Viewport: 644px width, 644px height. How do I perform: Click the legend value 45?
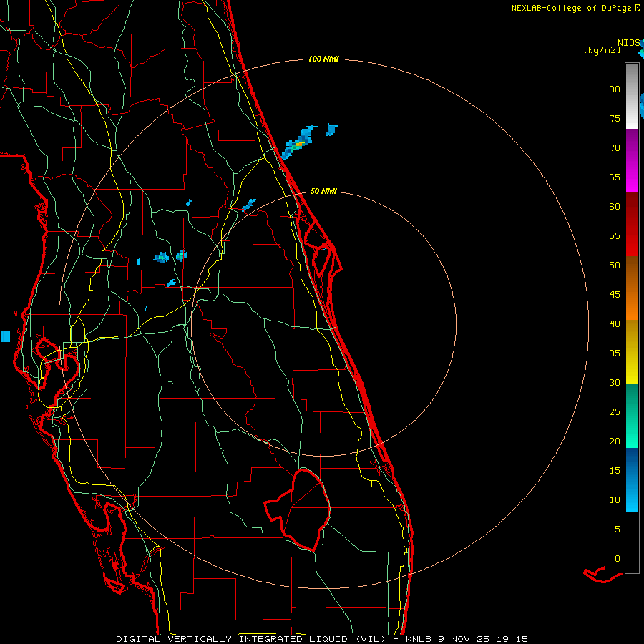[x=615, y=295]
